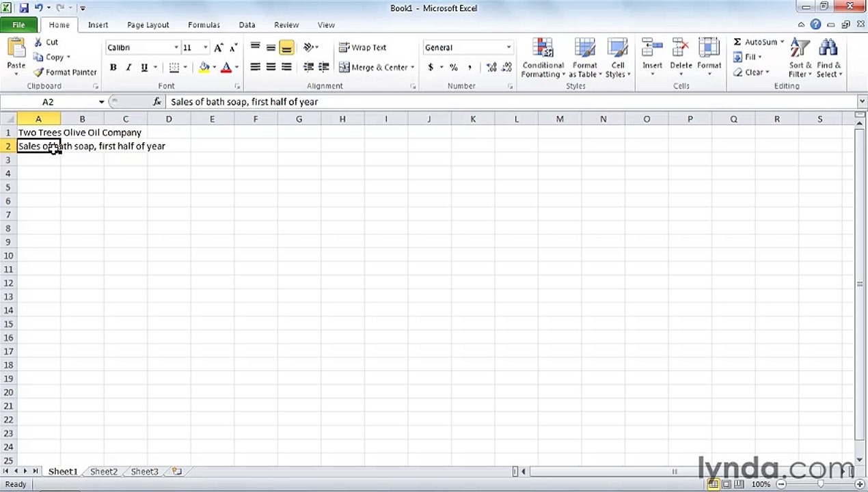Select the Format Painter brush

(38, 72)
